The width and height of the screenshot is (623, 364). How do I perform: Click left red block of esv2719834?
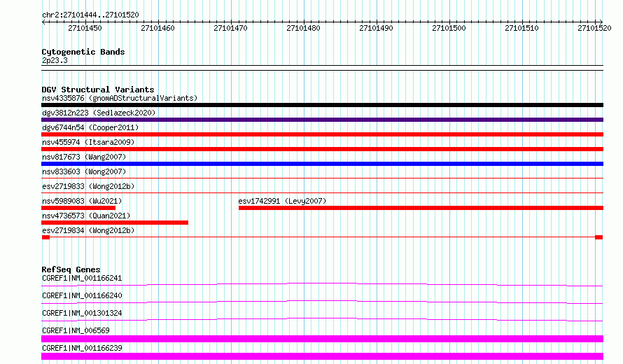(x=45, y=237)
